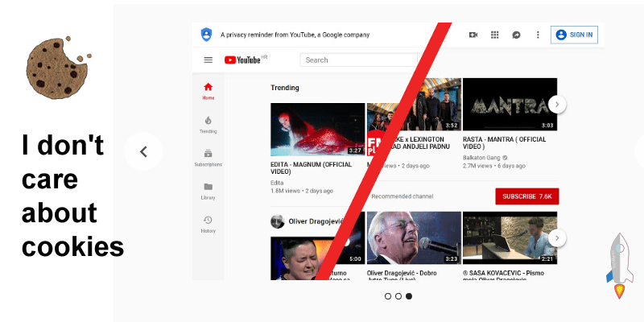Click the create video camera icon
The width and height of the screenshot is (644, 322).
pos(473,35)
